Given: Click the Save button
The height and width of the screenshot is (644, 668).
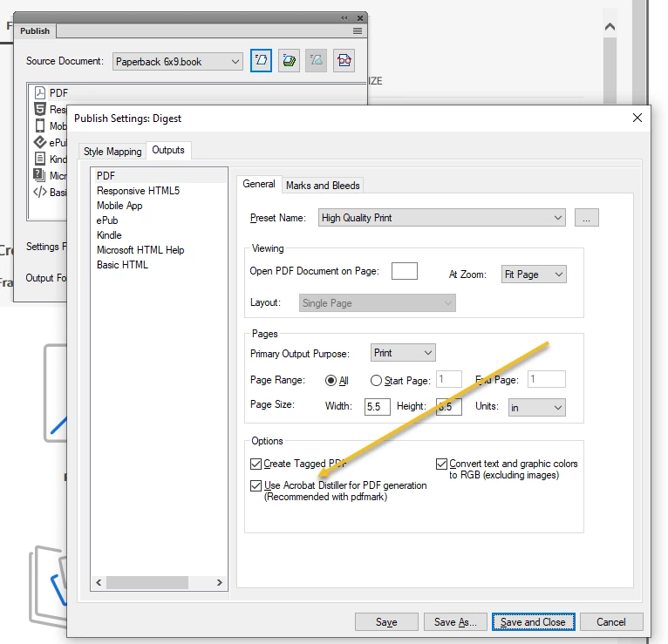Looking at the screenshot, I should pyautogui.click(x=386, y=622).
